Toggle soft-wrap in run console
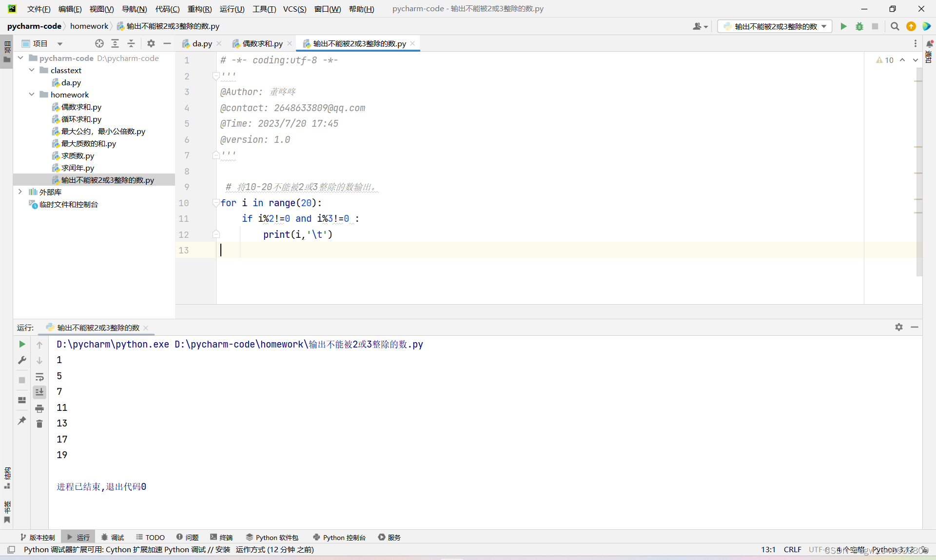The height and width of the screenshot is (560, 936). [x=39, y=377]
